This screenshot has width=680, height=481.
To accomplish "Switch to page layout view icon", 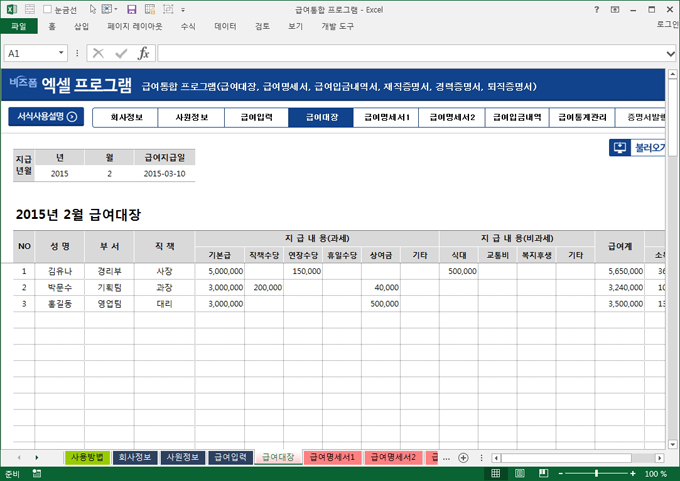I will click(521, 474).
